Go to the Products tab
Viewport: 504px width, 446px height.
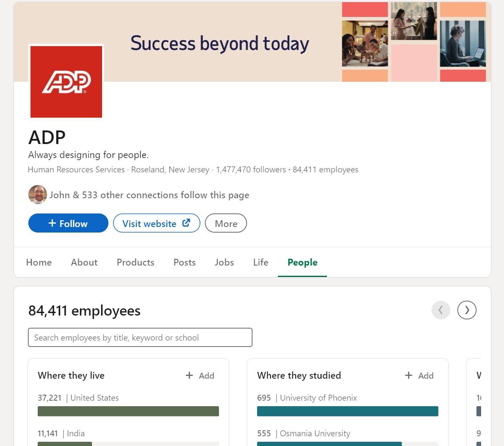136,263
